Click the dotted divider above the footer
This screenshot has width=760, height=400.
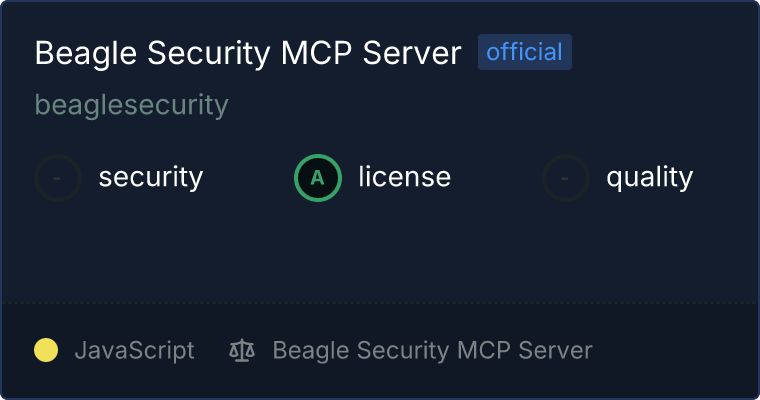click(x=380, y=302)
